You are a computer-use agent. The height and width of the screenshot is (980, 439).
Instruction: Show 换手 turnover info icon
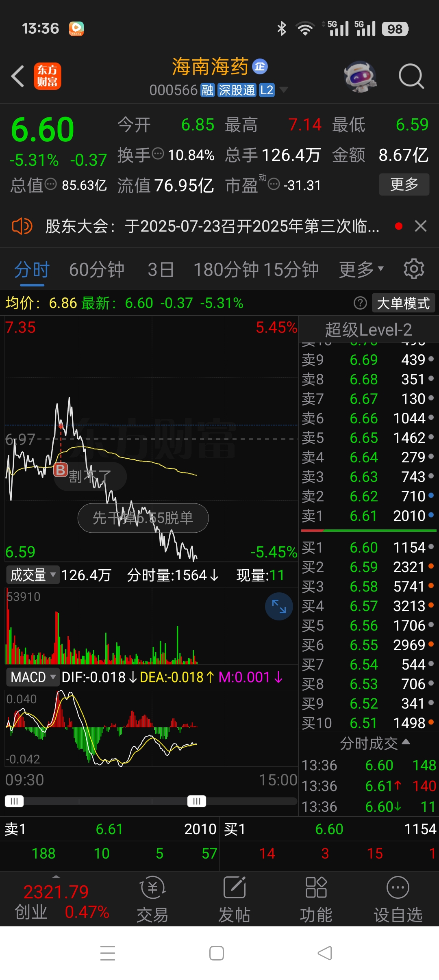158,154
